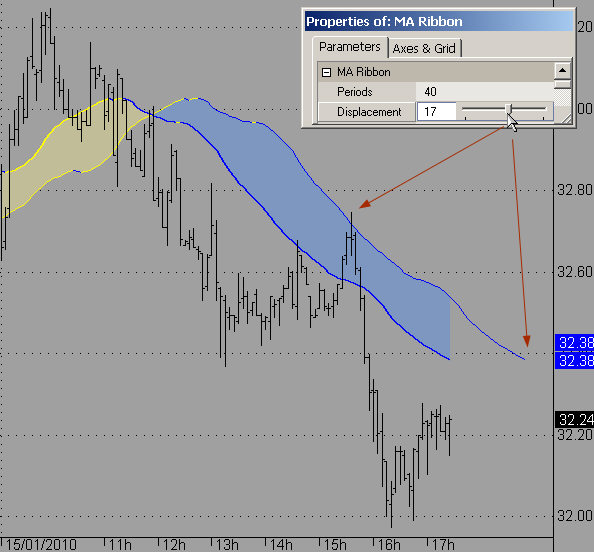Click the Periods label row

[x=367, y=92]
